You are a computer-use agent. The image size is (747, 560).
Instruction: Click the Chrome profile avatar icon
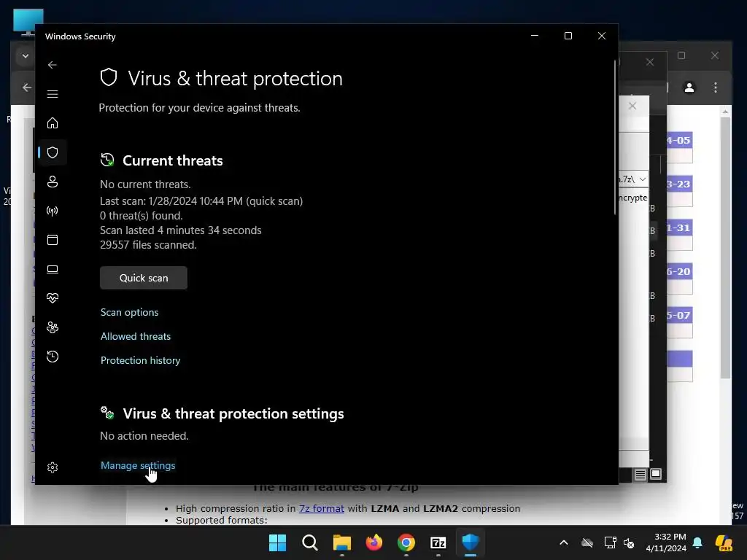click(689, 87)
